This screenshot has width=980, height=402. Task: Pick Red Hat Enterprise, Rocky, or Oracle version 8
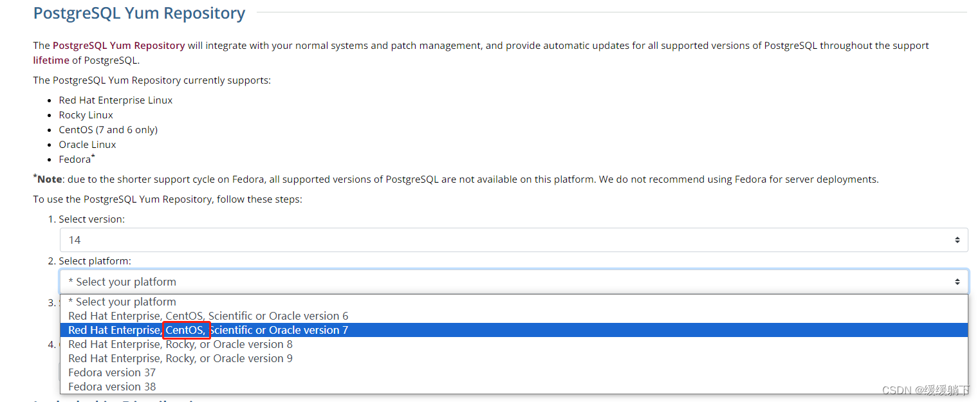click(x=513, y=344)
